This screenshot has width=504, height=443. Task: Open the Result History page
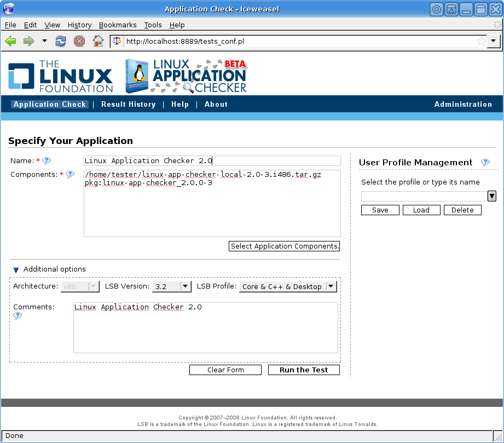coord(128,104)
